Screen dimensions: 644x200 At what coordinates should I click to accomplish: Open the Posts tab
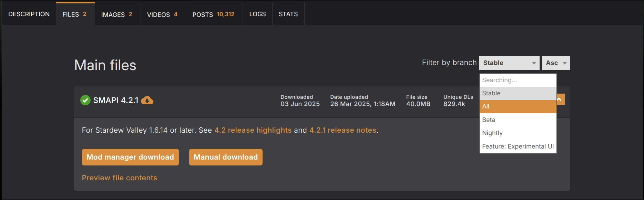pos(214,14)
